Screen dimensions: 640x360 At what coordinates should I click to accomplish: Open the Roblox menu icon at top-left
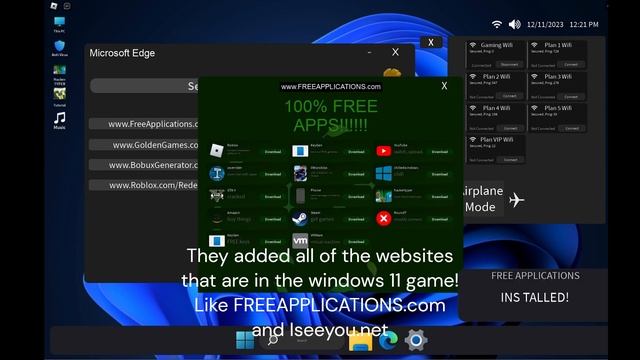click(x=54, y=6)
